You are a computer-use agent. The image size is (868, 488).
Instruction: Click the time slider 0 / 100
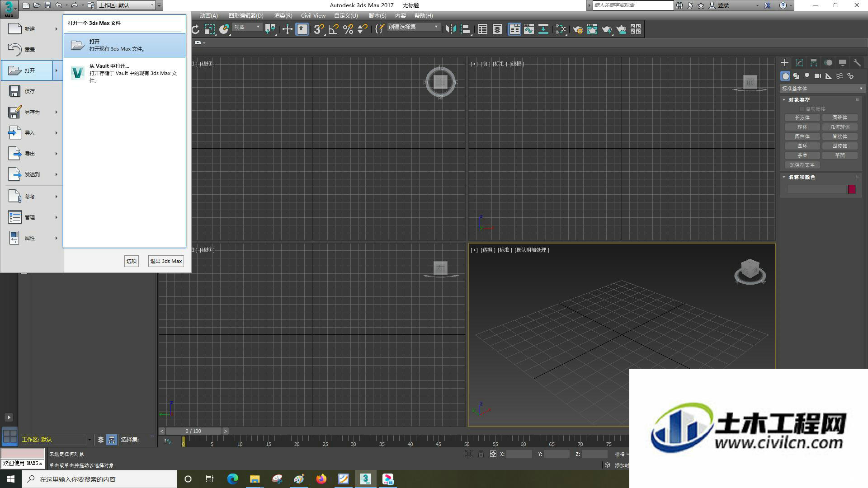[193, 431]
